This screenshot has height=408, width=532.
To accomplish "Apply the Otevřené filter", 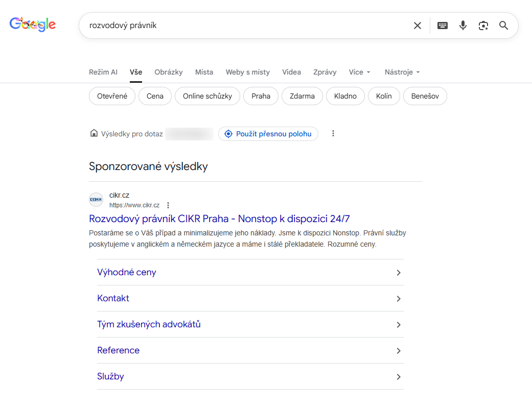I will [x=112, y=96].
